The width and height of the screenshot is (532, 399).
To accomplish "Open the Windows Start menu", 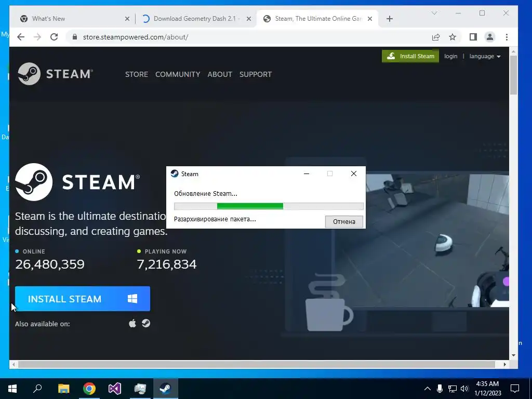I will [x=12, y=389].
